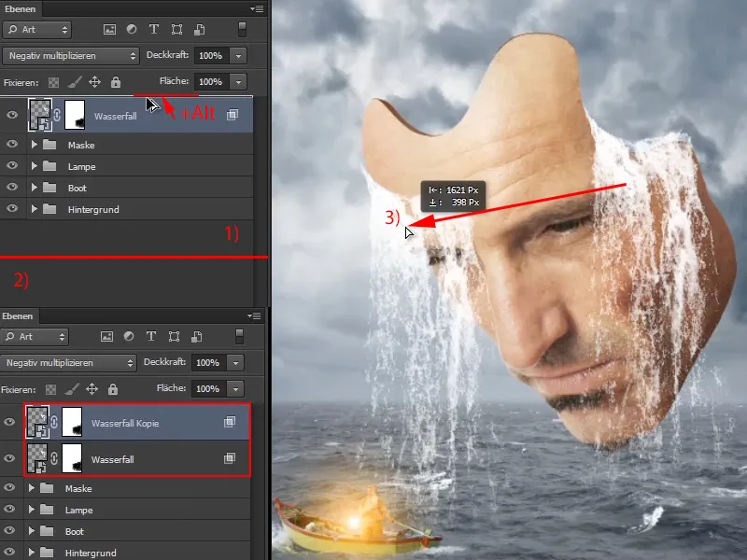Hide Boot group in top panel
This screenshot has height=560, width=747.
[x=12, y=187]
